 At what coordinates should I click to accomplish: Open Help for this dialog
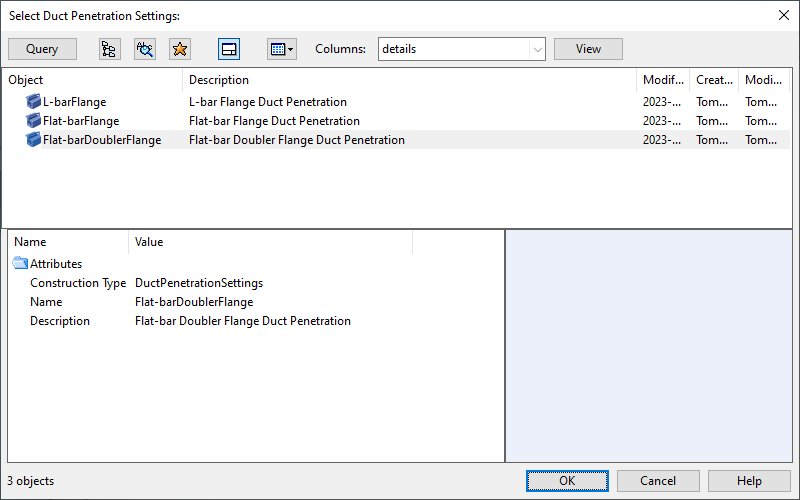(x=749, y=481)
